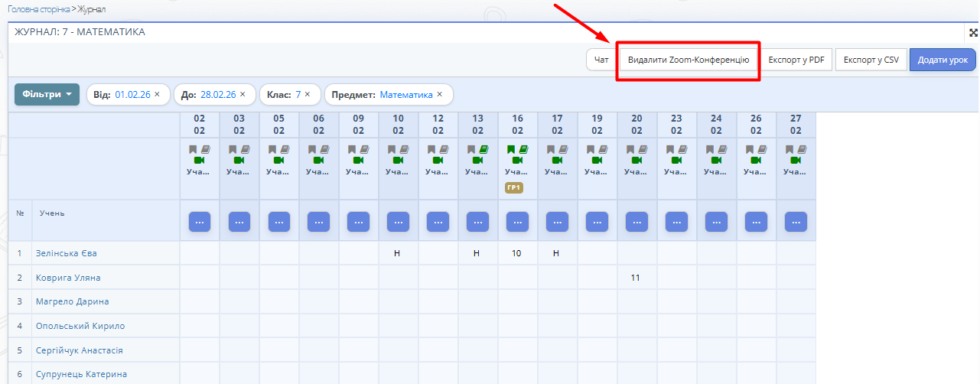Open the Фільтри dropdown
The image size is (980, 384).
[x=47, y=95]
